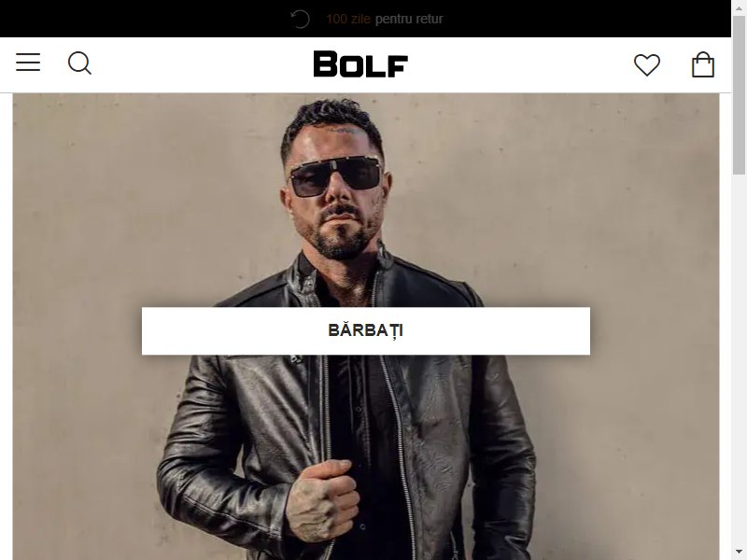747x560 pixels.
Task: Click the man's sunglasses in hero image
Action: click(x=336, y=176)
